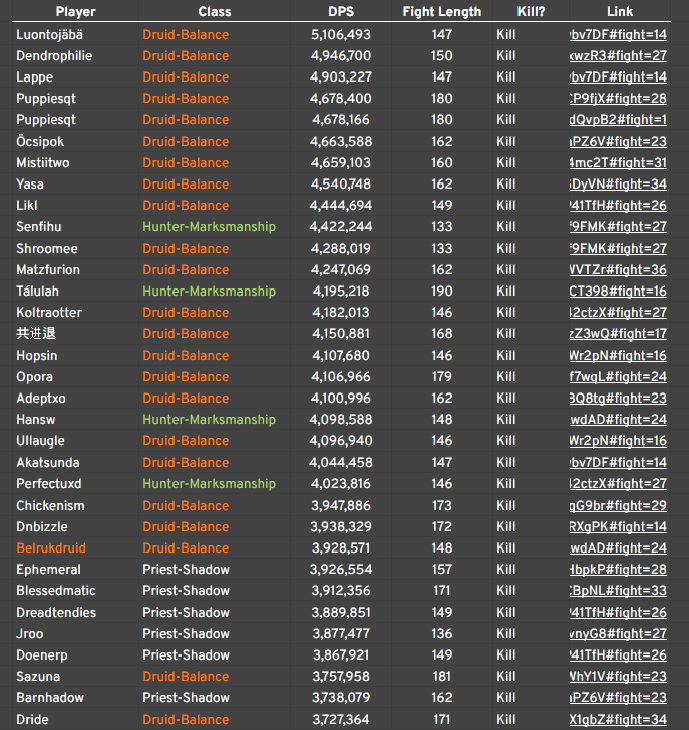Select Senfihu's Hunter-Marksmanship class cell

(208, 227)
